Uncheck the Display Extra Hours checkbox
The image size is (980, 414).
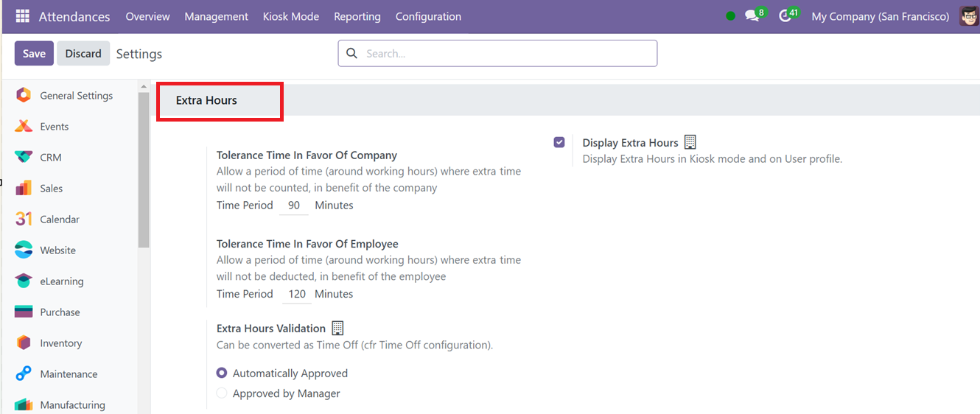[x=559, y=142]
